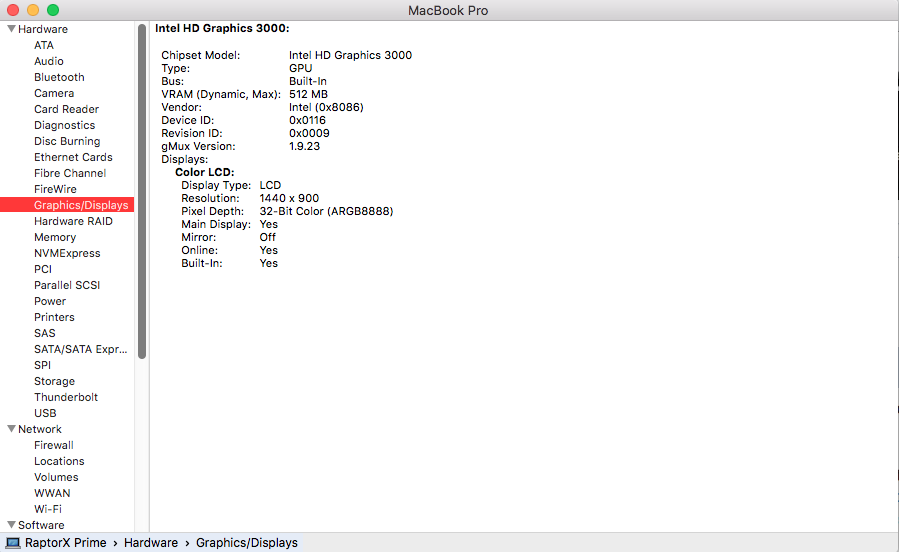Collapse the Network section triangle
Image resolution: width=899 pixels, height=552 pixels.
(11, 429)
